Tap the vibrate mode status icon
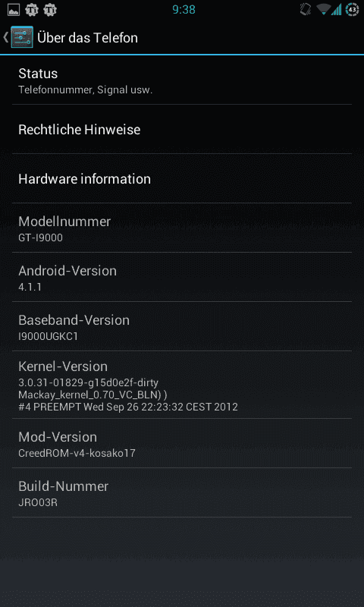This screenshot has width=364, height=607. (x=306, y=9)
